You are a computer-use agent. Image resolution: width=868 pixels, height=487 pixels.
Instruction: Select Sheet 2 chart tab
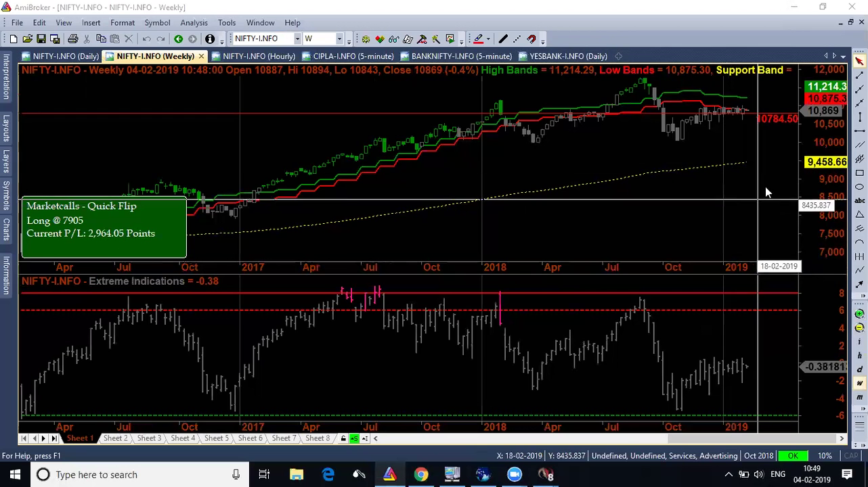coord(115,438)
